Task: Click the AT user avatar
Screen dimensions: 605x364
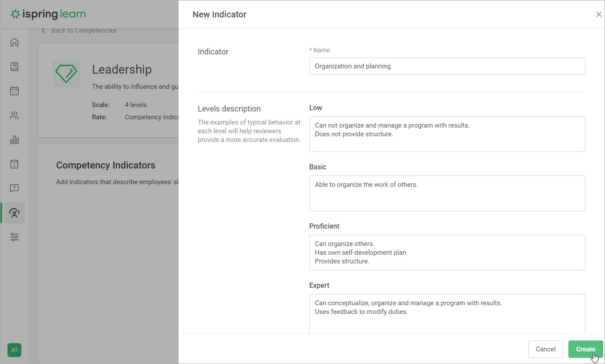Action: [14, 350]
